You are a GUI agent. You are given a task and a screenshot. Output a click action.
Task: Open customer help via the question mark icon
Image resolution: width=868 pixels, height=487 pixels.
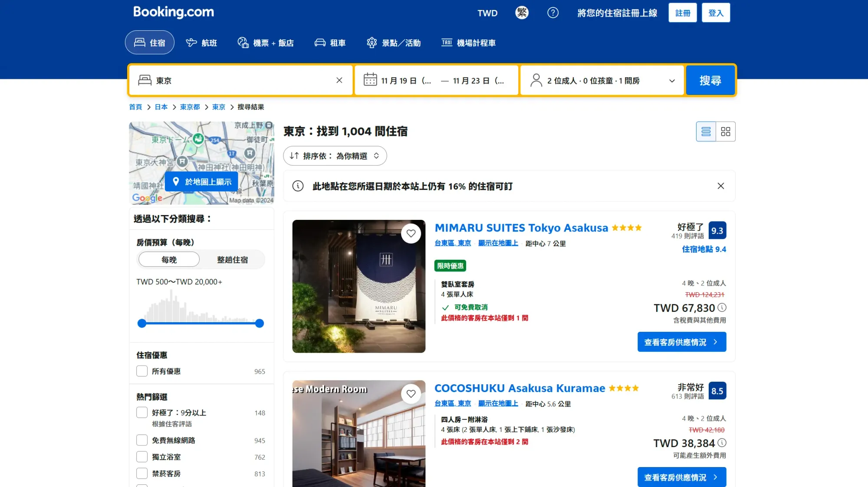553,13
